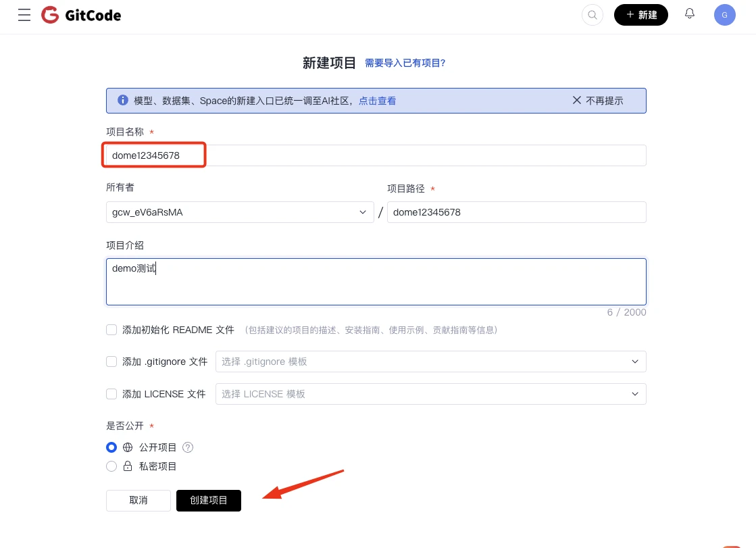Enable 添加初始化 README 文件 checkbox
Viewport: 756px width, 548px height.
point(111,330)
